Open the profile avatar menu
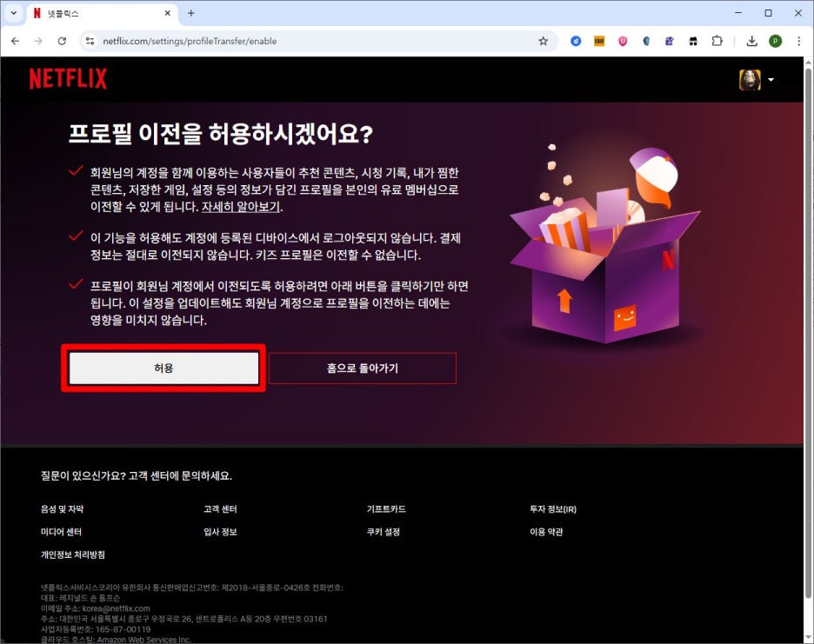This screenshot has height=644, width=814. point(750,79)
